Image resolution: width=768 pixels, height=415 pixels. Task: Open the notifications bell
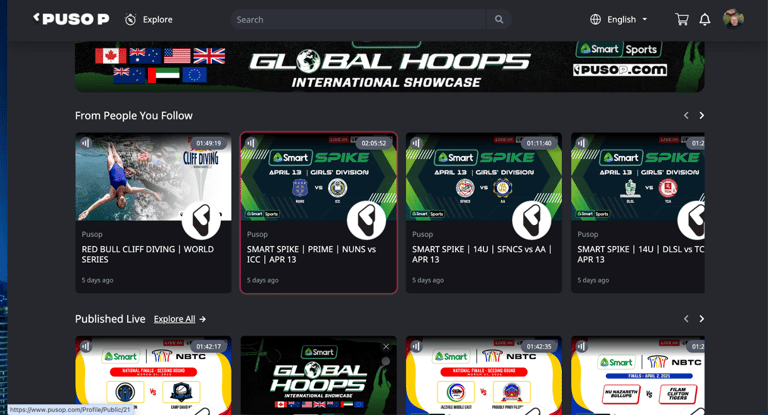click(x=705, y=20)
